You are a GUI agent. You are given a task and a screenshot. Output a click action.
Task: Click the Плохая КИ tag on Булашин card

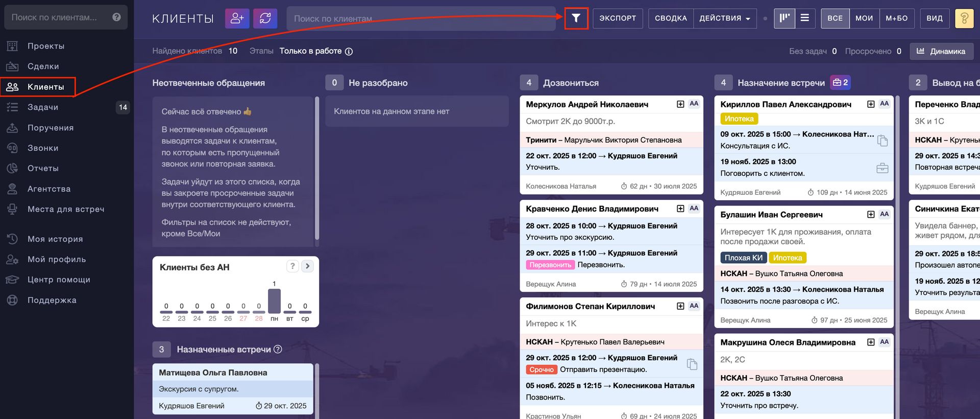pyautogui.click(x=743, y=258)
